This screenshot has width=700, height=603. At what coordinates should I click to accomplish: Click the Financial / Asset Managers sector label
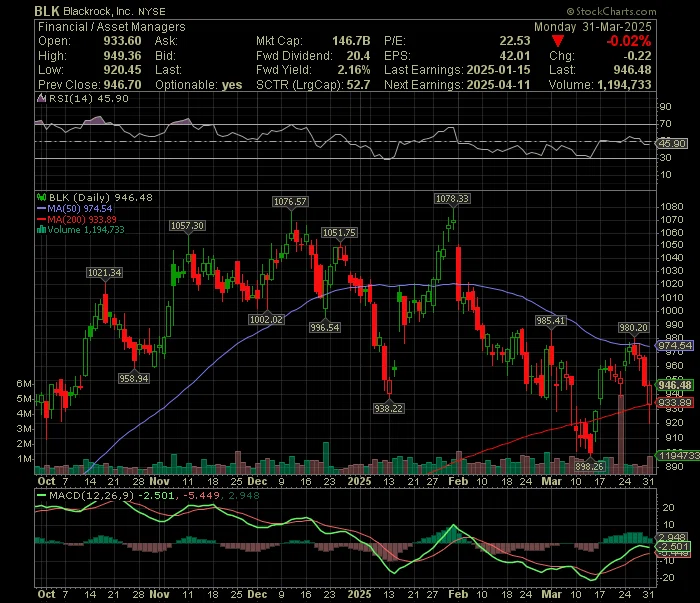click(112, 27)
